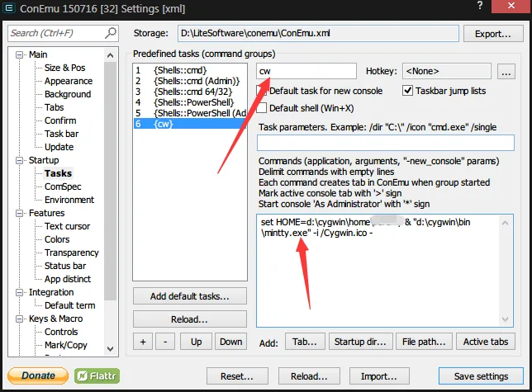
Task: Click the search magnifier icon
Action: [x=110, y=33]
